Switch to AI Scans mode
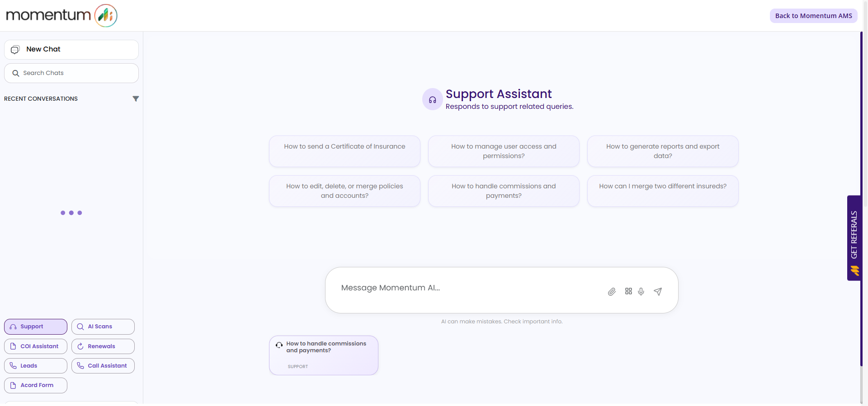The image size is (868, 406). click(x=103, y=327)
